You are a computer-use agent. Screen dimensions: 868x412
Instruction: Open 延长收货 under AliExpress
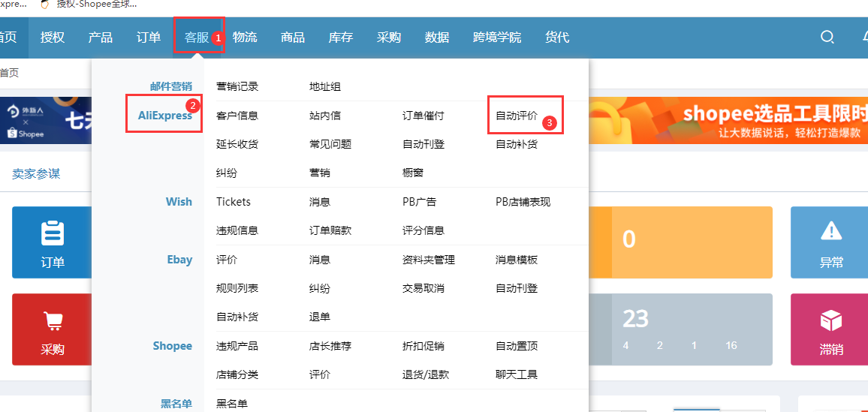pyautogui.click(x=237, y=144)
